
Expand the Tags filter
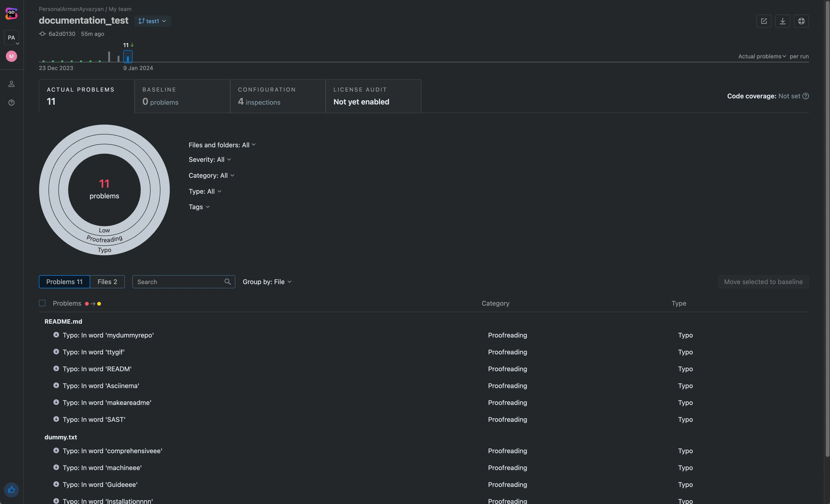(x=199, y=207)
